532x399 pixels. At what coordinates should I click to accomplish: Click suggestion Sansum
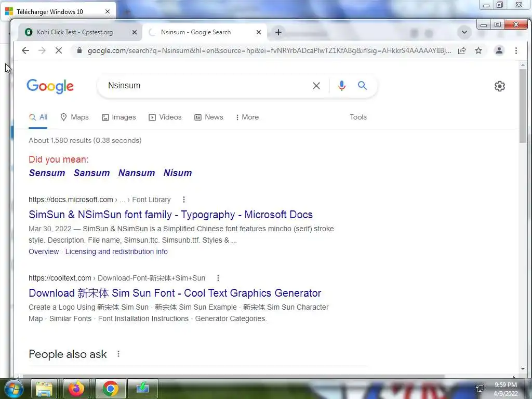tap(91, 173)
